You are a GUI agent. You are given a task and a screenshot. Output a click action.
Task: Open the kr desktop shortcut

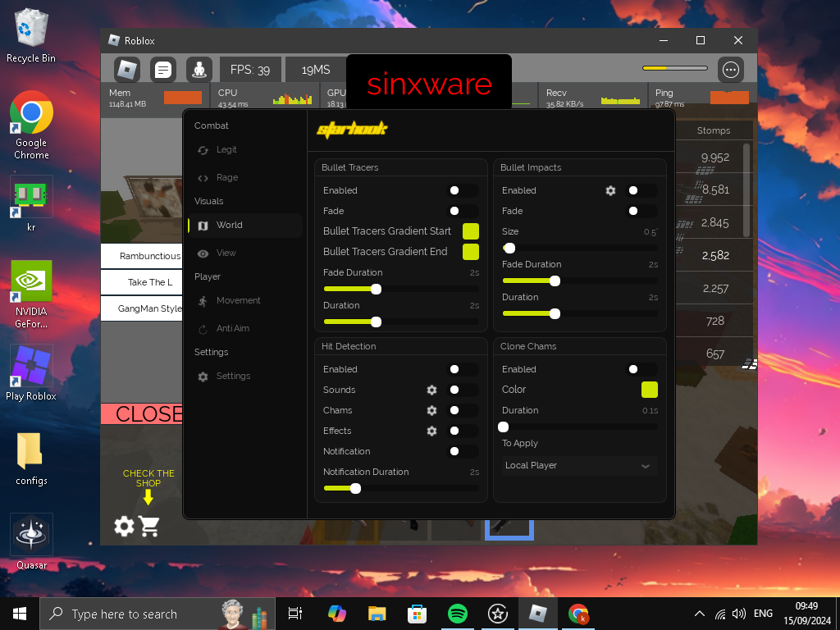point(31,203)
